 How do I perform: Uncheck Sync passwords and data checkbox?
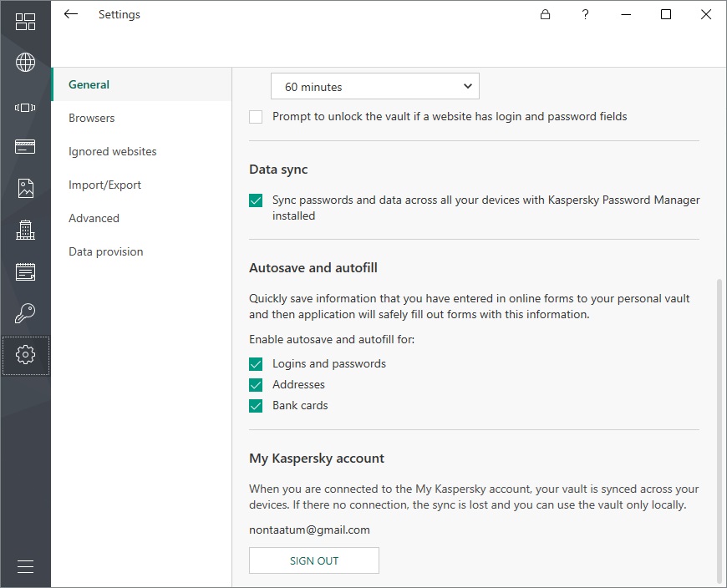[256, 200]
